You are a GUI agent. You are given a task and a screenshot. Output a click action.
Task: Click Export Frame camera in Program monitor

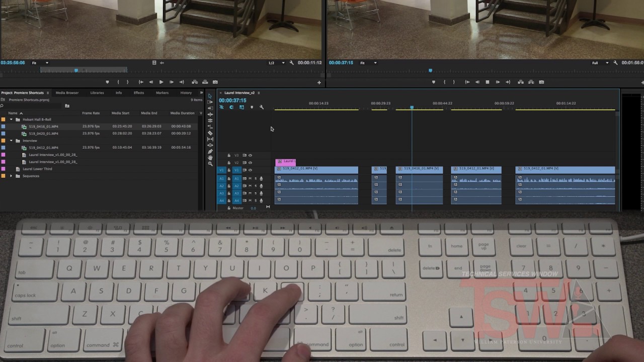(541, 82)
